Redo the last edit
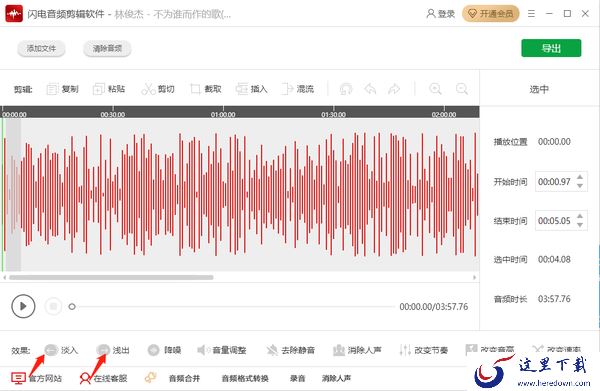 tap(394, 89)
